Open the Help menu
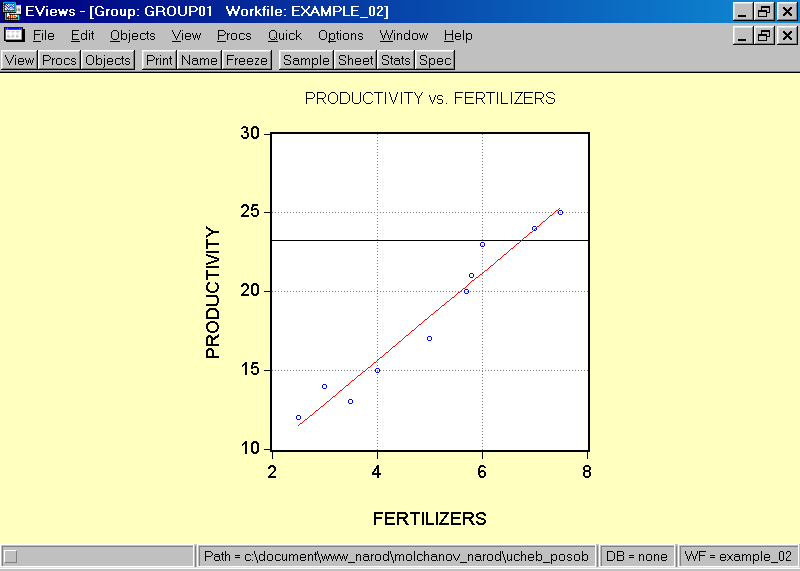Image resolution: width=800 pixels, height=571 pixels. click(458, 36)
